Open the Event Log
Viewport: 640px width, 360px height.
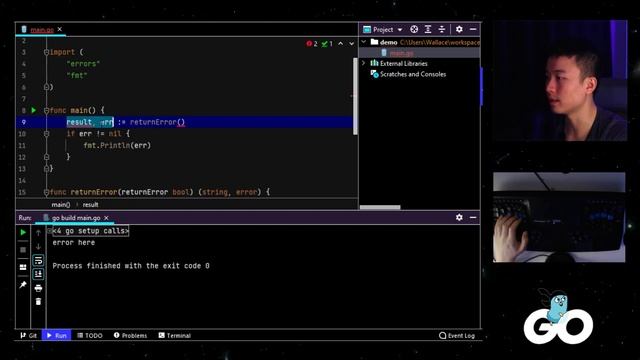pyautogui.click(x=457, y=336)
